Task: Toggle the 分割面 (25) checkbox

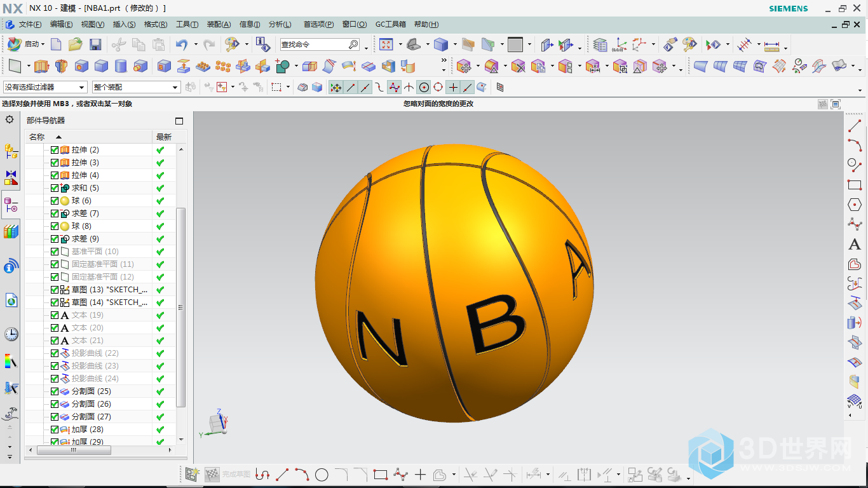Action: click(x=54, y=391)
